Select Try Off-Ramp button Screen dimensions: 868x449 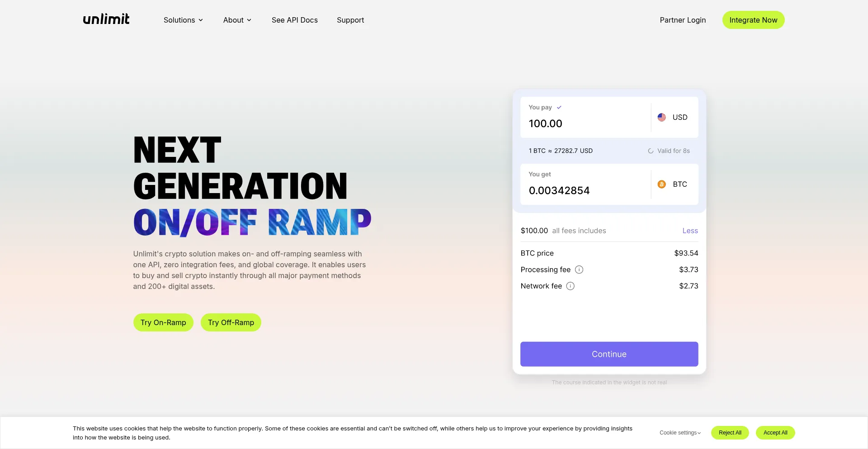[231, 322]
